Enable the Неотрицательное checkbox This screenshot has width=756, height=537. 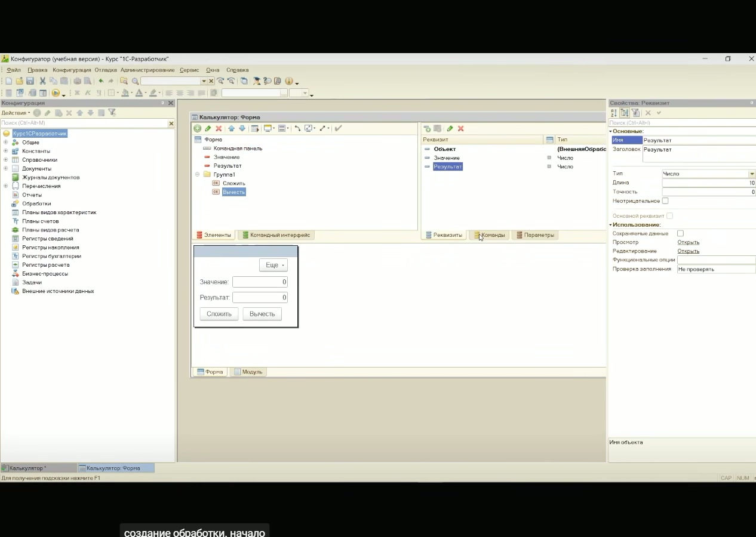665,201
